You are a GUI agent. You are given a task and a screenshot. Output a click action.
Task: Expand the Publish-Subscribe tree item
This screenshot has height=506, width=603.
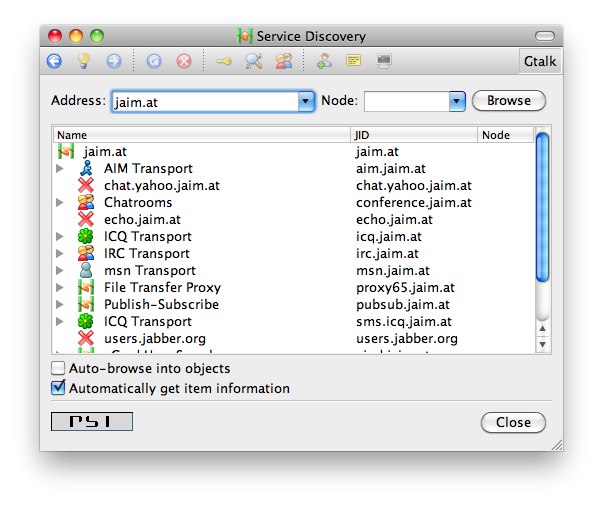tap(60, 304)
